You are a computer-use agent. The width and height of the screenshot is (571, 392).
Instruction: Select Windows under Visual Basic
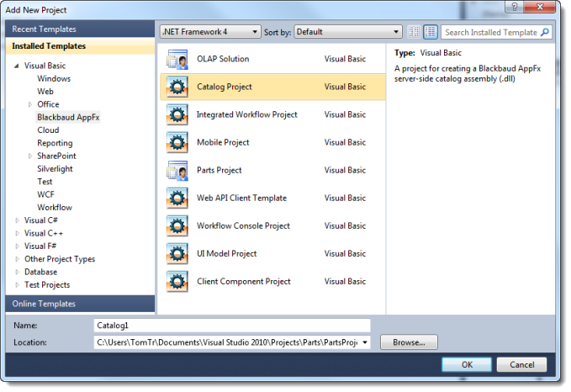coord(54,79)
